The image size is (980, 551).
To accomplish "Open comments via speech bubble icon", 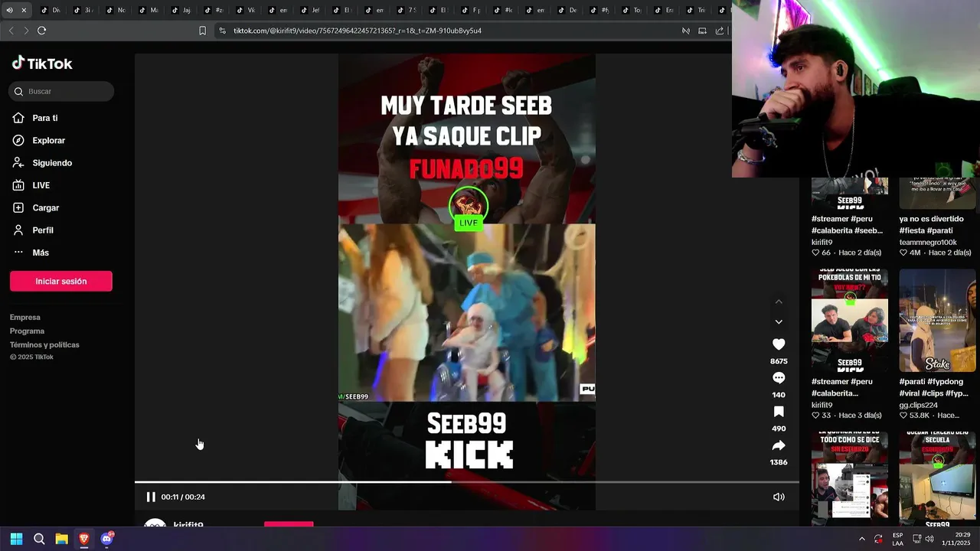I will point(779,378).
